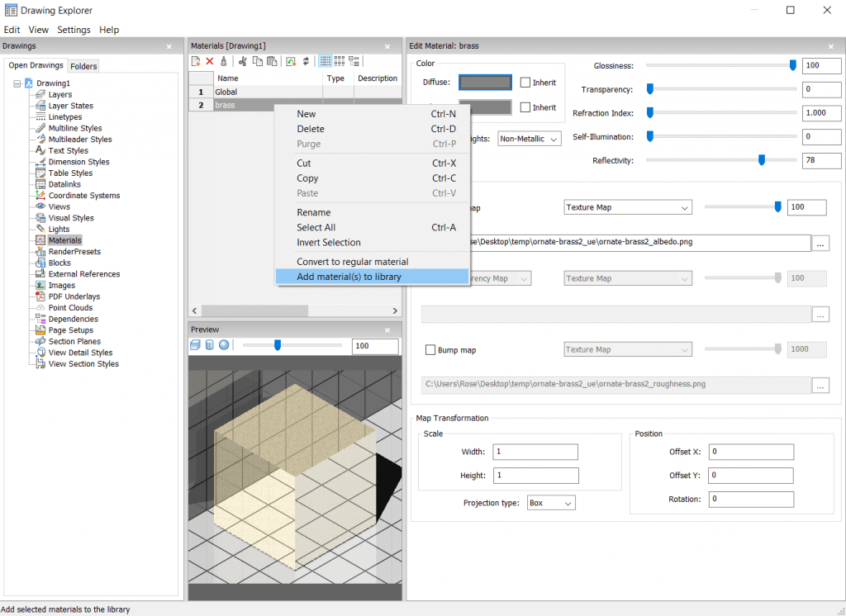Switch material preview shape to sphere
This screenshot has height=616, width=846.
coord(224,345)
